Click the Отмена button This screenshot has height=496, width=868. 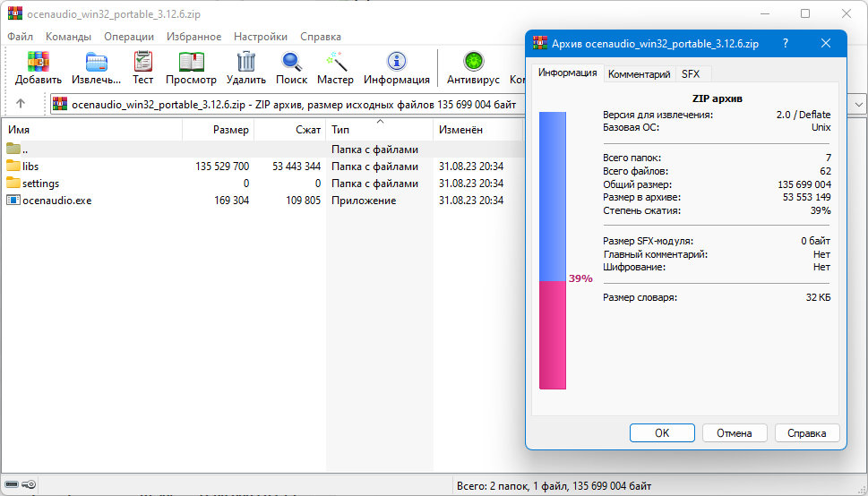(735, 433)
